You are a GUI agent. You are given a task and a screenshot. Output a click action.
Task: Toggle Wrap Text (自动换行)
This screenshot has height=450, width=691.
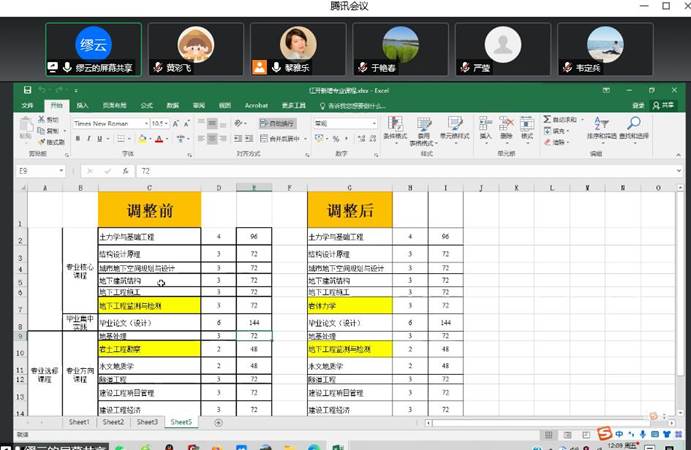click(277, 123)
